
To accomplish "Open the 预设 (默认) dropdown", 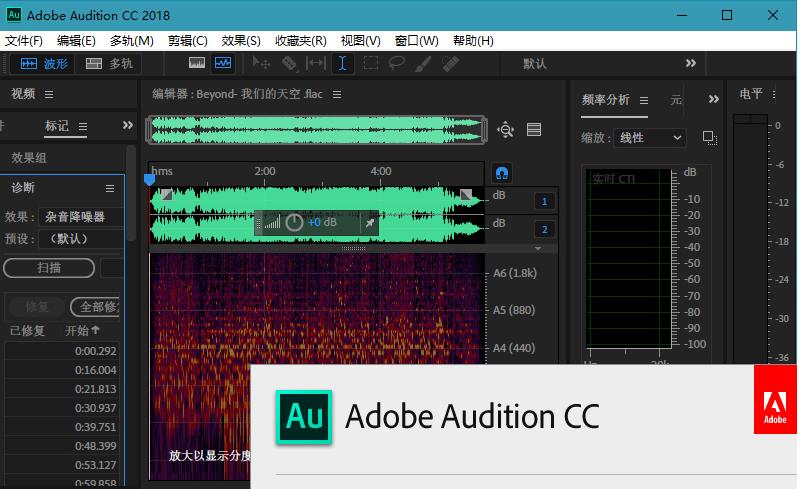I will [81, 239].
